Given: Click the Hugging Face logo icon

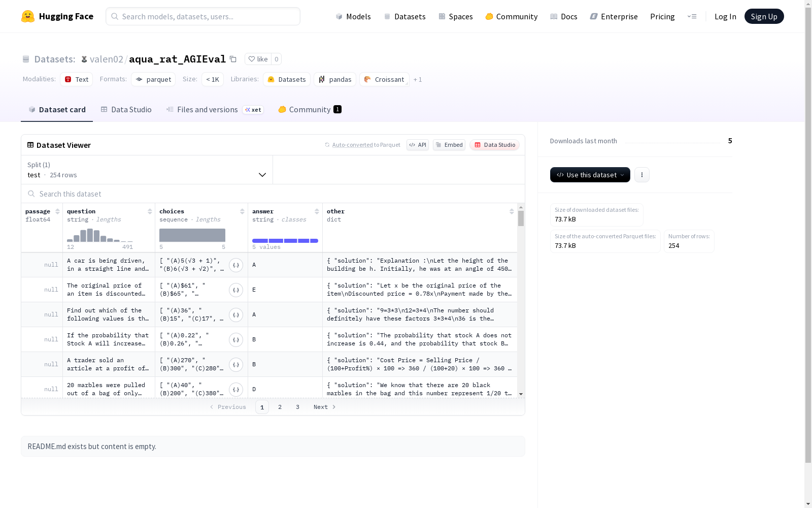Looking at the screenshot, I should click(x=28, y=16).
